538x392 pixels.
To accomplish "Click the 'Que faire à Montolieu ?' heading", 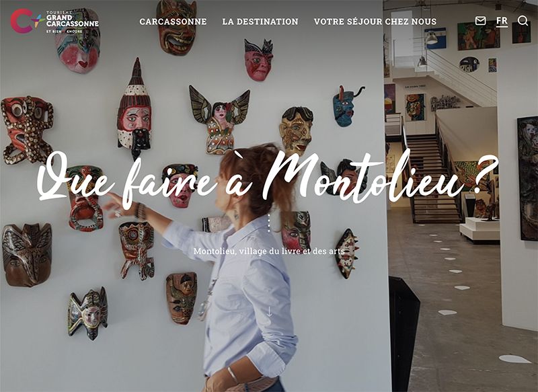I will point(268,179).
